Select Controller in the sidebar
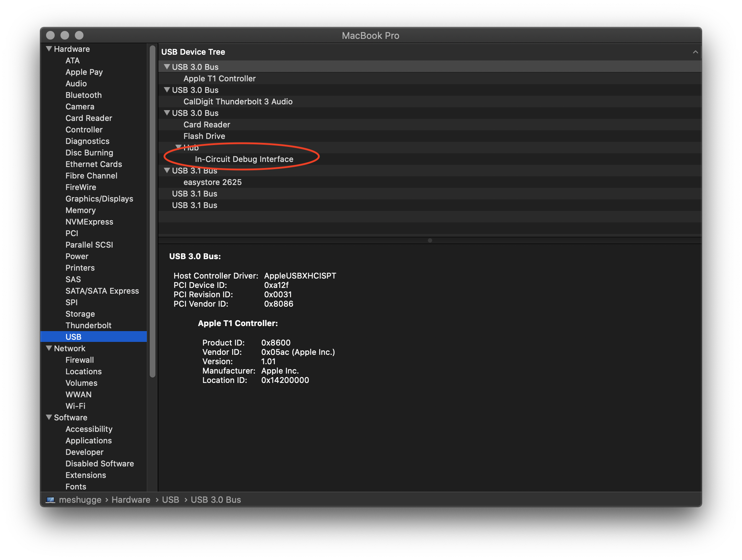Viewport: 742px width, 560px height. click(84, 130)
